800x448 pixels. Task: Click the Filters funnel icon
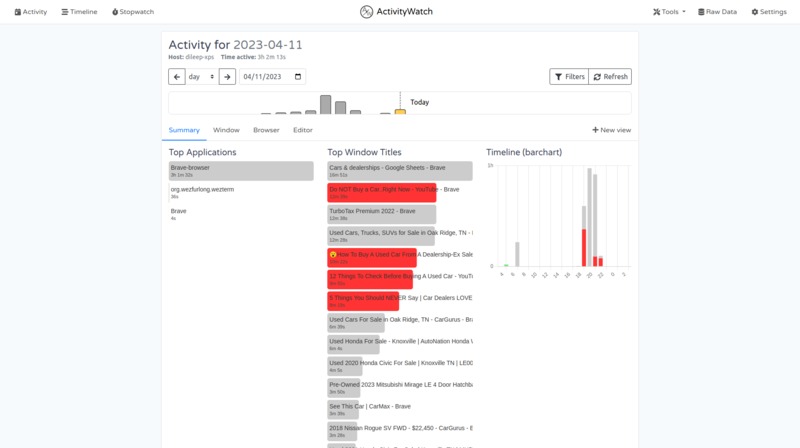pos(558,77)
